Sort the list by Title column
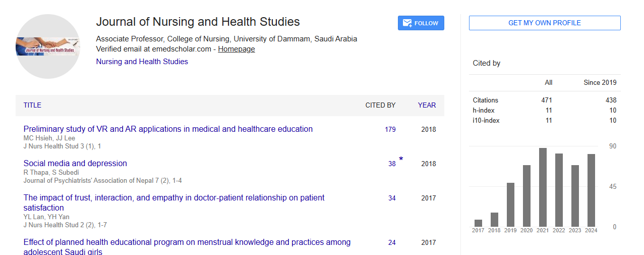The width and height of the screenshot is (644, 255). click(x=32, y=105)
